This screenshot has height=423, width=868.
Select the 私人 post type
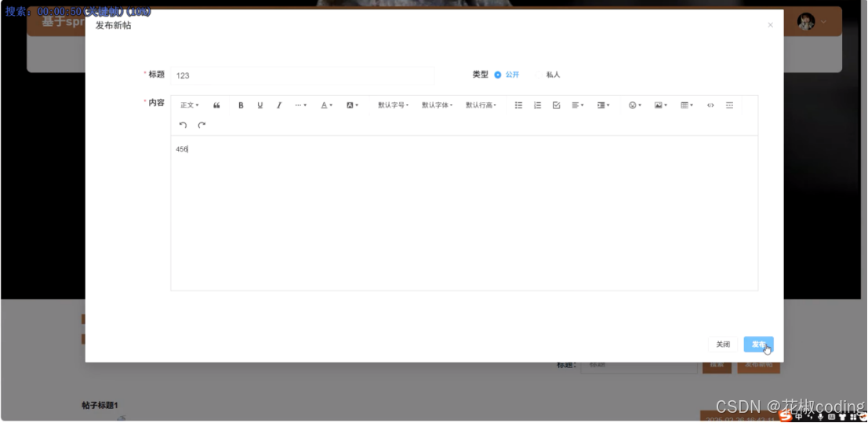(547, 75)
